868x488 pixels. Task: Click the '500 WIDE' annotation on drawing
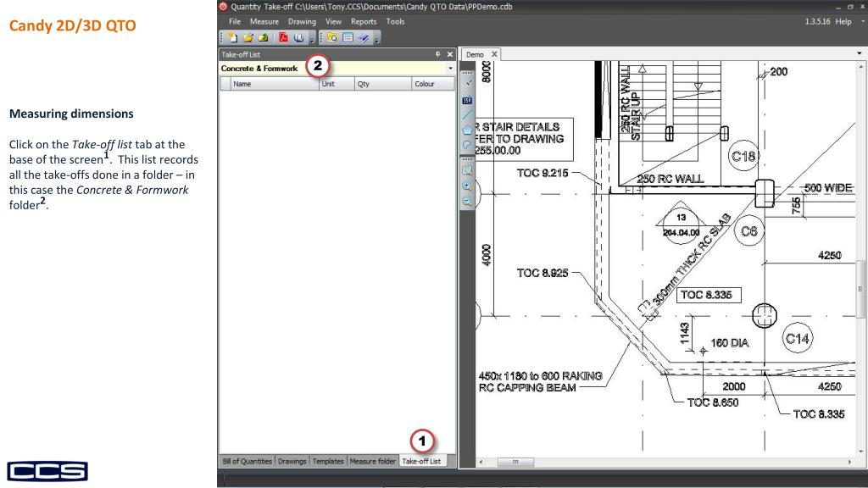(828, 188)
